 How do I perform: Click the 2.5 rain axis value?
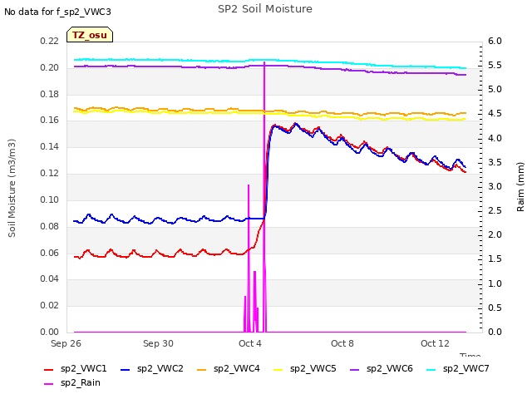pyautogui.click(x=495, y=210)
